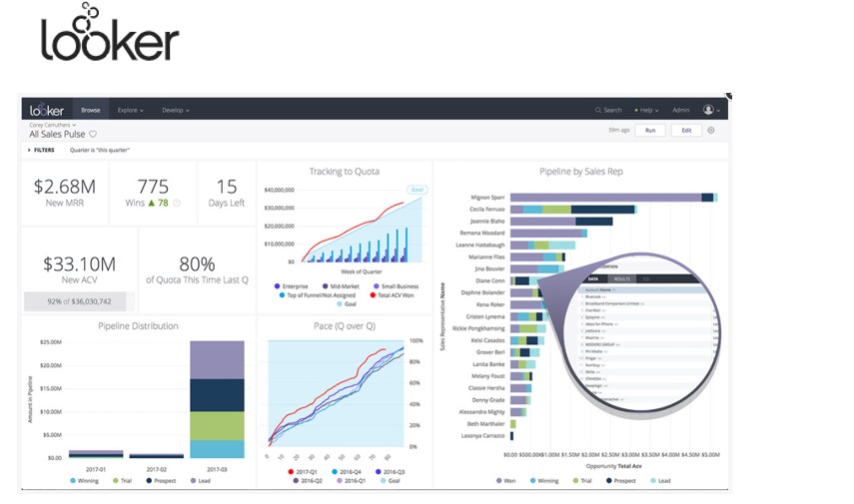Screen dimensions: 854x504
Task: Expand the Corey Carruthers folder dropdown
Action: click(52, 125)
